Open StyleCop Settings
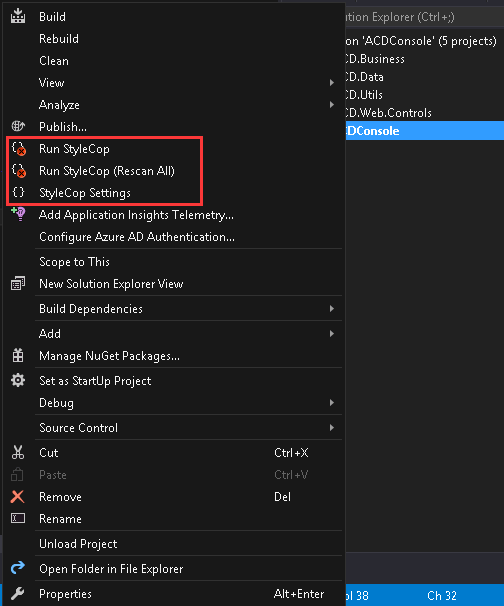 [174, 192]
